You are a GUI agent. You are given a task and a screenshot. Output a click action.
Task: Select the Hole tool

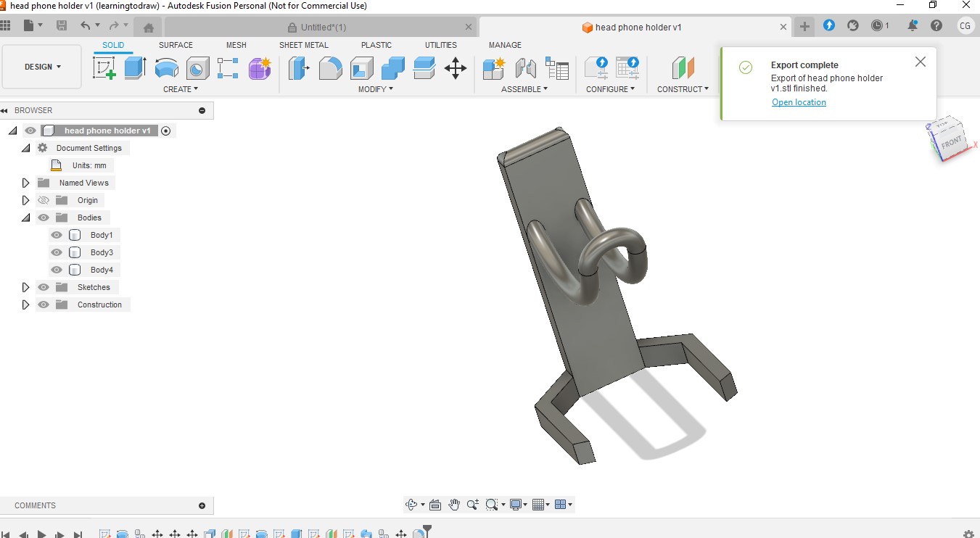197,68
